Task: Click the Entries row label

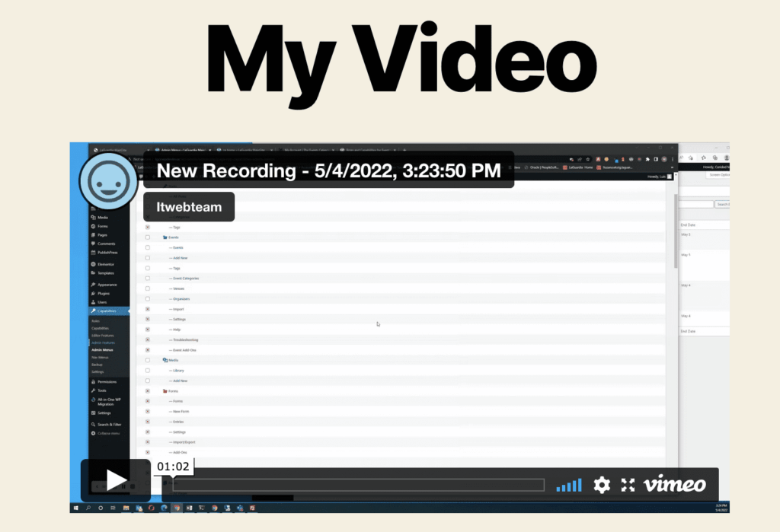Action: pos(178,422)
